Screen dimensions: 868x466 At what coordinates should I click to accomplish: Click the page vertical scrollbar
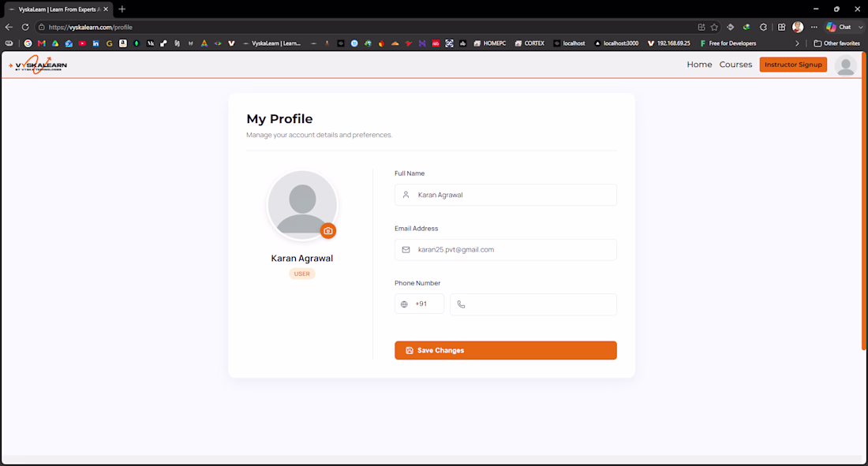click(x=863, y=202)
